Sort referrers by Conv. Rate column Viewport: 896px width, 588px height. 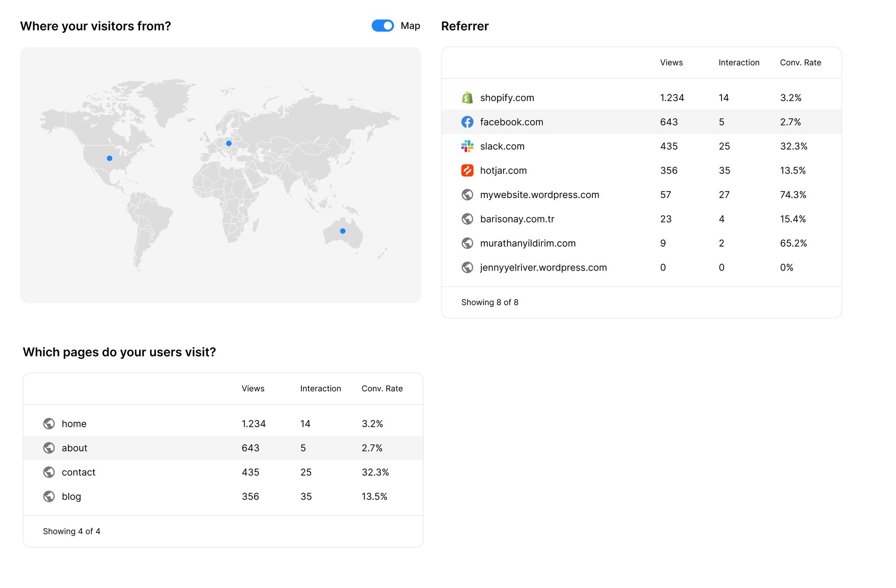801,63
